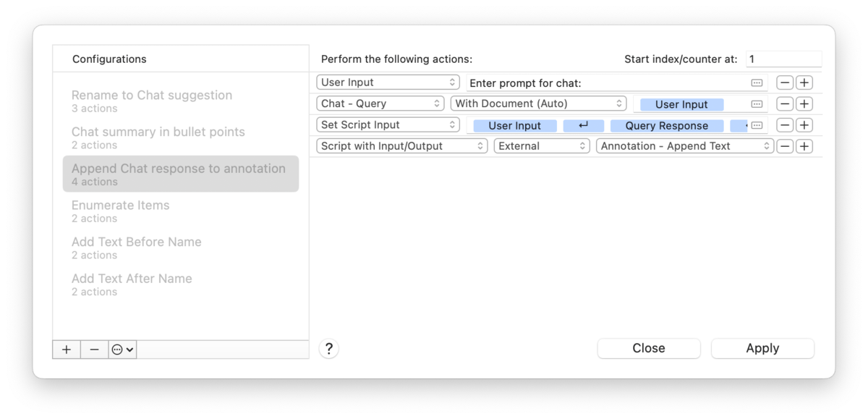Select the Enumerate Items configuration
This screenshot has height=419, width=868.
pos(121,211)
